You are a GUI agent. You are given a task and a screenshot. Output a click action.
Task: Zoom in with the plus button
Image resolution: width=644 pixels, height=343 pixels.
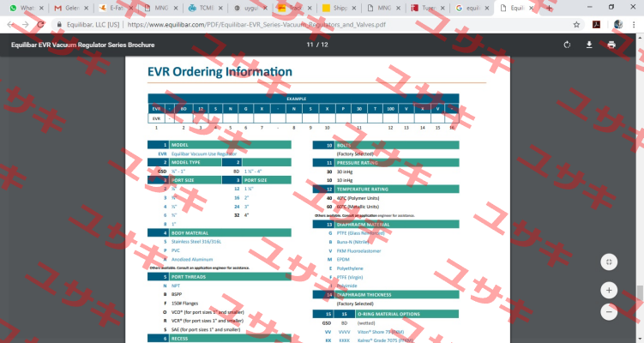click(x=609, y=291)
